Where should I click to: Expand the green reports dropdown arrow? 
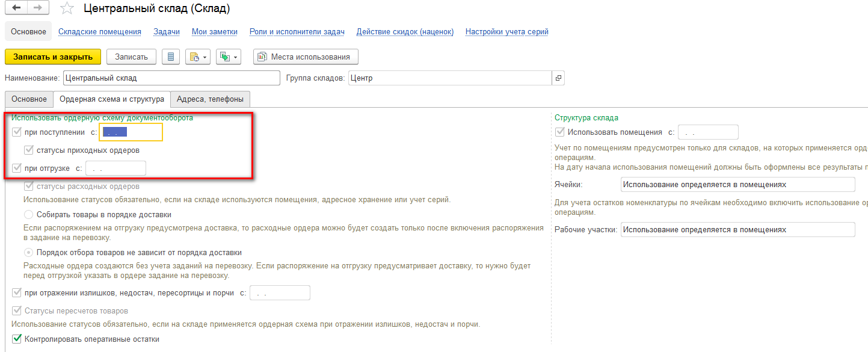236,57
